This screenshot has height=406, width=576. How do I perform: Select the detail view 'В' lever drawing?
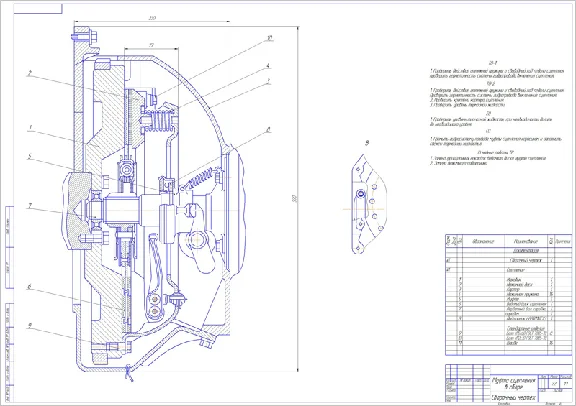coord(368,204)
